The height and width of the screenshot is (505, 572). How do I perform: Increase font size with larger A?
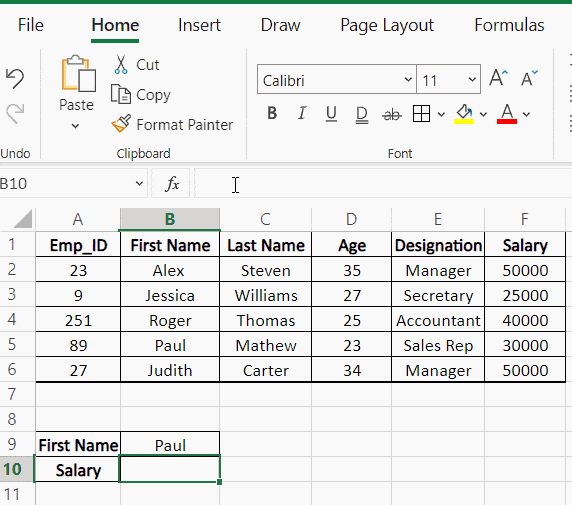tap(498, 78)
